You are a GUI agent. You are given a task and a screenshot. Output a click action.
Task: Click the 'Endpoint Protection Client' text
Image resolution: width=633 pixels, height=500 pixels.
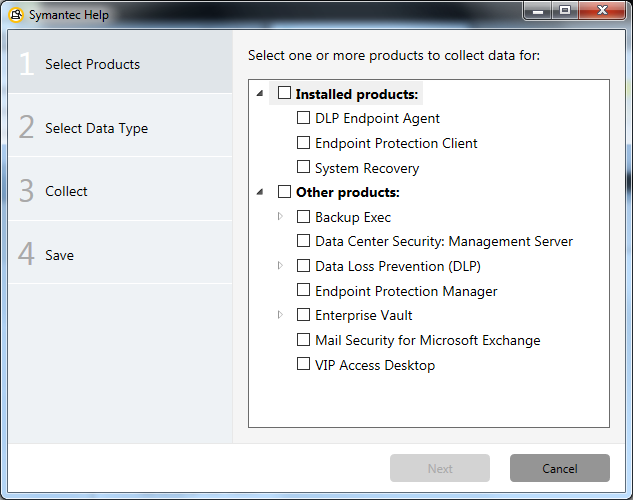click(396, 144)
